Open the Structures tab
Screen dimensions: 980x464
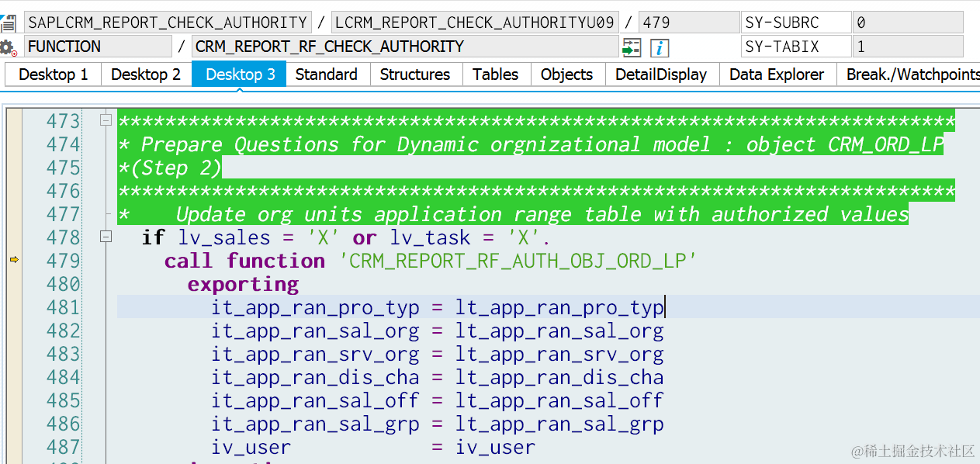tap(415, 74)
